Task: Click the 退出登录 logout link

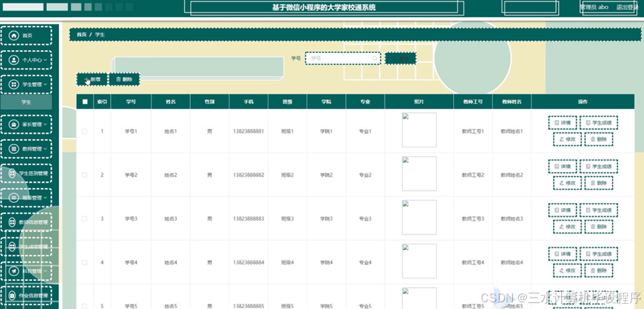Action: [x=627, y=7]
